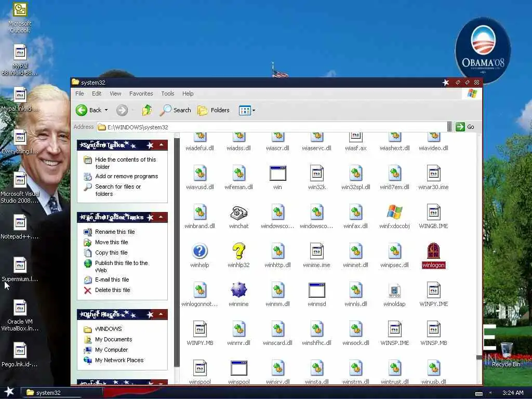The height and width of the screenshot is (399, 532).
Task: Select wininet.dll file icon
Action: 355,251
